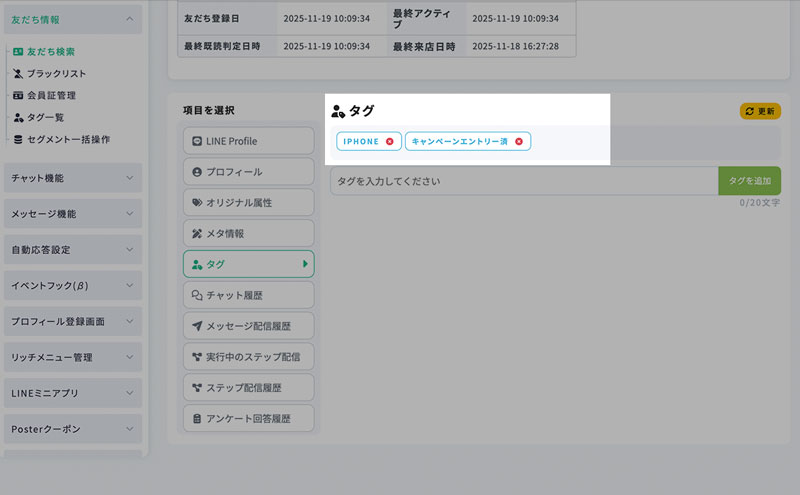
Task: Open 友だち検索 in the sidebar
Action: (50, 51)
